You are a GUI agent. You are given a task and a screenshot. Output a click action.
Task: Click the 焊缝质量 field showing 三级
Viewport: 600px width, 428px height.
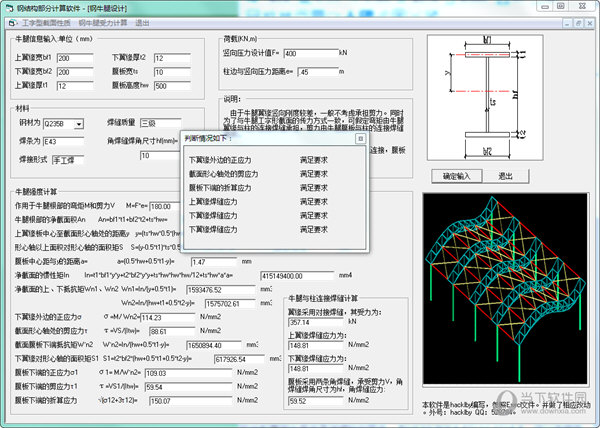(x=161, y=123)
